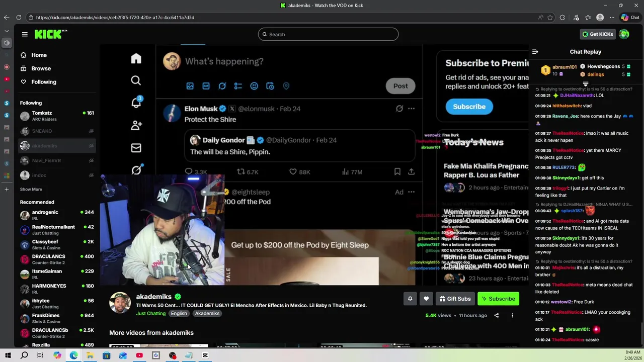Open YouTube app from taskbar
Screen dimensions: 644x362
(139, 355)
